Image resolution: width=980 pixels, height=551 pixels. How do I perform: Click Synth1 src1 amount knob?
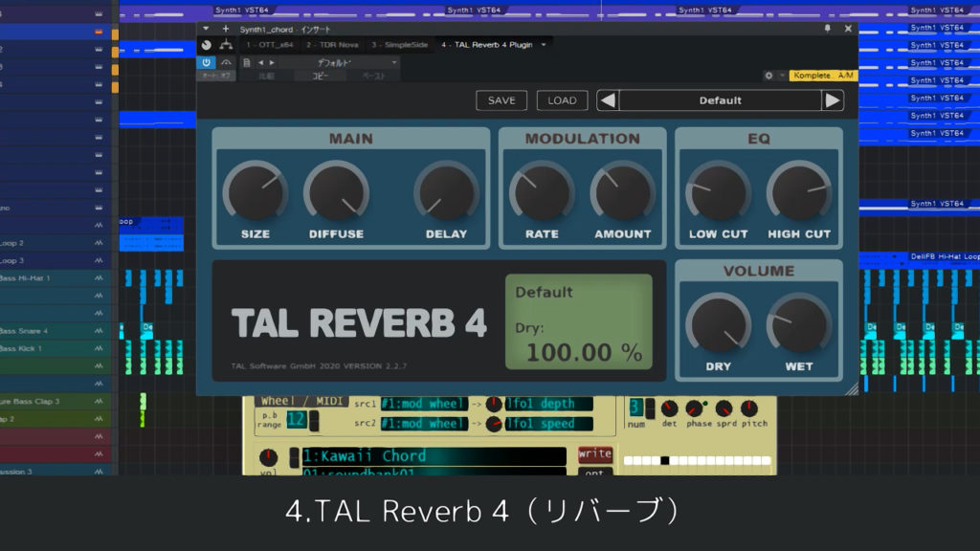coord(494,405)
